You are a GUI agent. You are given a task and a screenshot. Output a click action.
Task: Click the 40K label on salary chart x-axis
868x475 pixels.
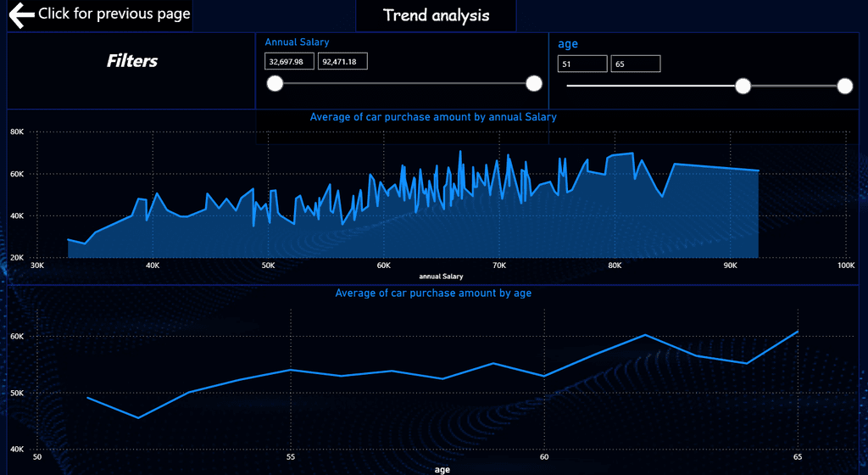[x=153, y=265]
